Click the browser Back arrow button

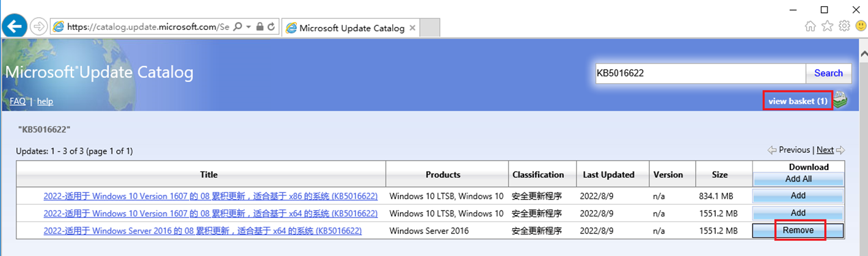click(13, 26)
